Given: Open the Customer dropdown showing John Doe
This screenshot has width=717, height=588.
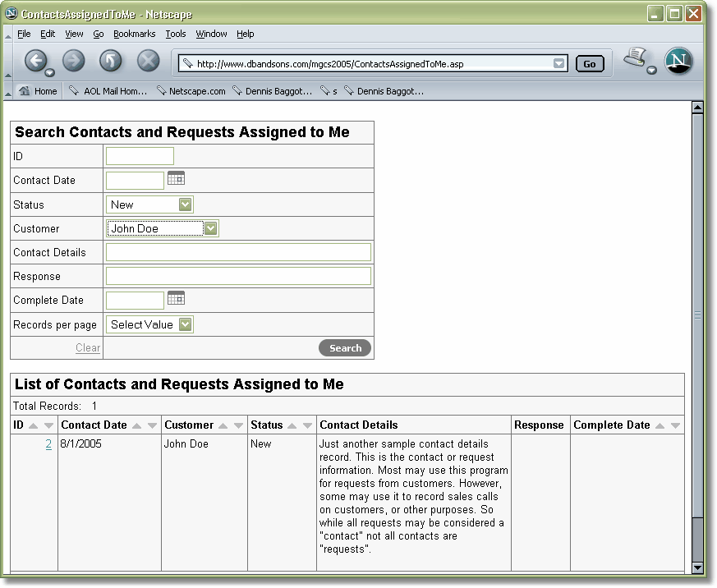Looking at the screenshot, I should click(x=210, y=228).
